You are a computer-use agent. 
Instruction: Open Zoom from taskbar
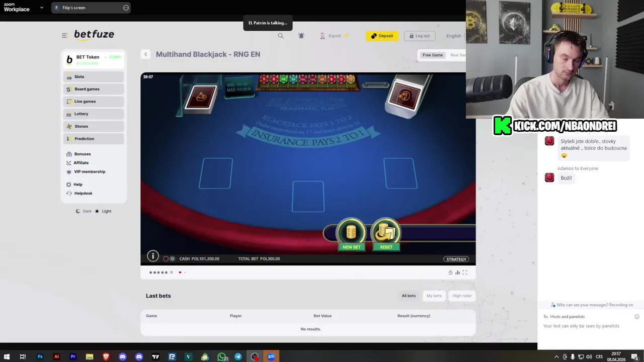point(271,357)
